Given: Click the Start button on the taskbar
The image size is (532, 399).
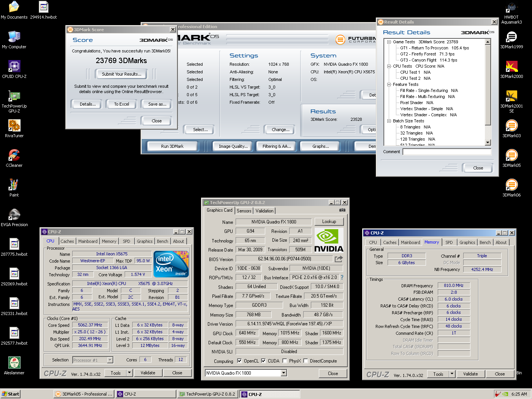Looking at the screenshot, I should 10,394.
